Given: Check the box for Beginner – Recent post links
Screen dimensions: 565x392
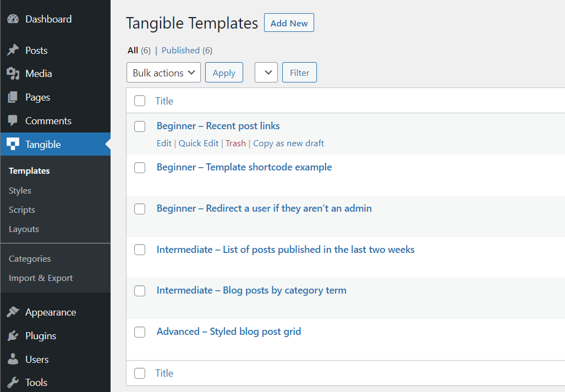Looking at the screenshot, I should (140, 126).
